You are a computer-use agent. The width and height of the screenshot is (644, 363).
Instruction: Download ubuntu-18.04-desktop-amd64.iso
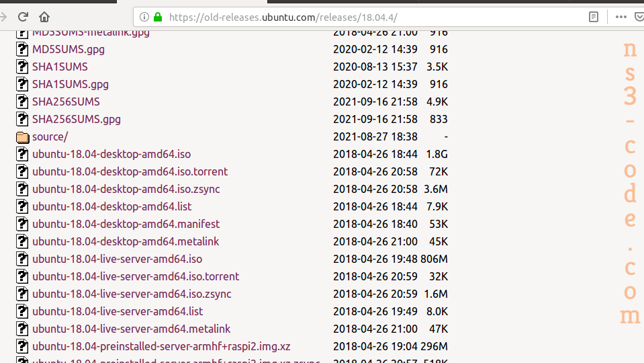point(111,154)
